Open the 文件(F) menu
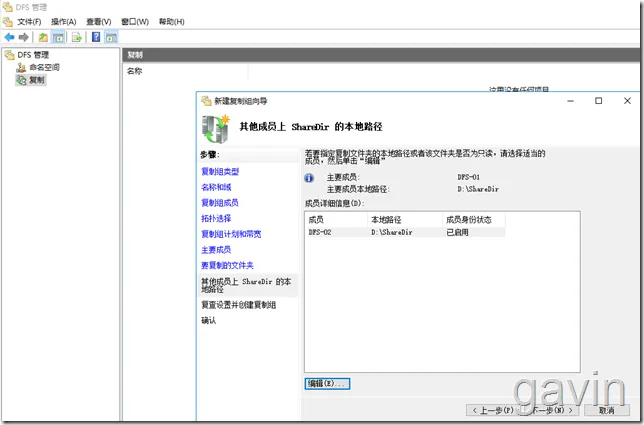 tap(29, 21)
